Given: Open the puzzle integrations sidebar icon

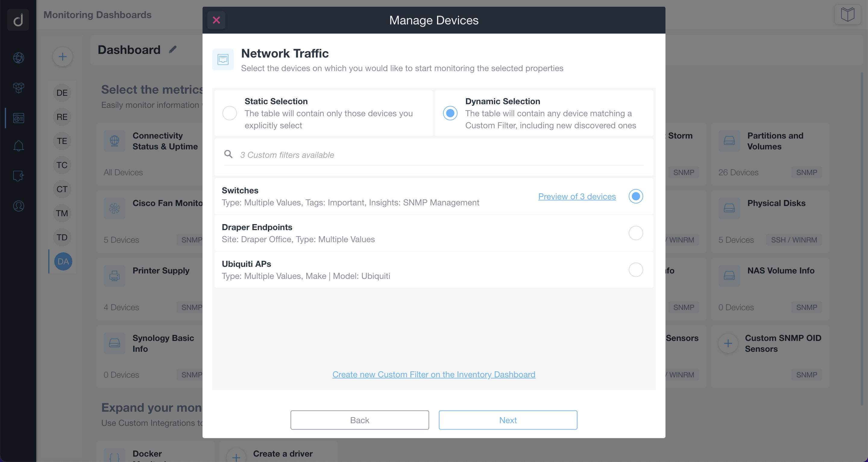Looking at the screenshot, I should click(18, 176).
